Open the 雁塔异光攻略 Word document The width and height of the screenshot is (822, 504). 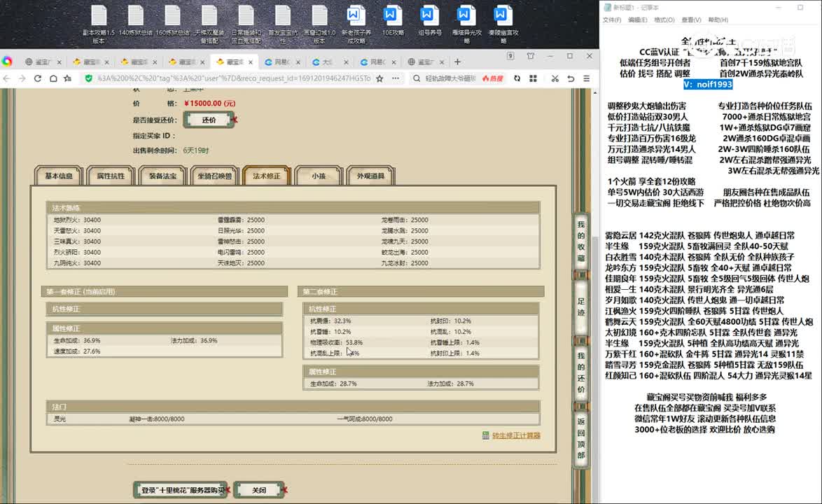tap(466, 24)
